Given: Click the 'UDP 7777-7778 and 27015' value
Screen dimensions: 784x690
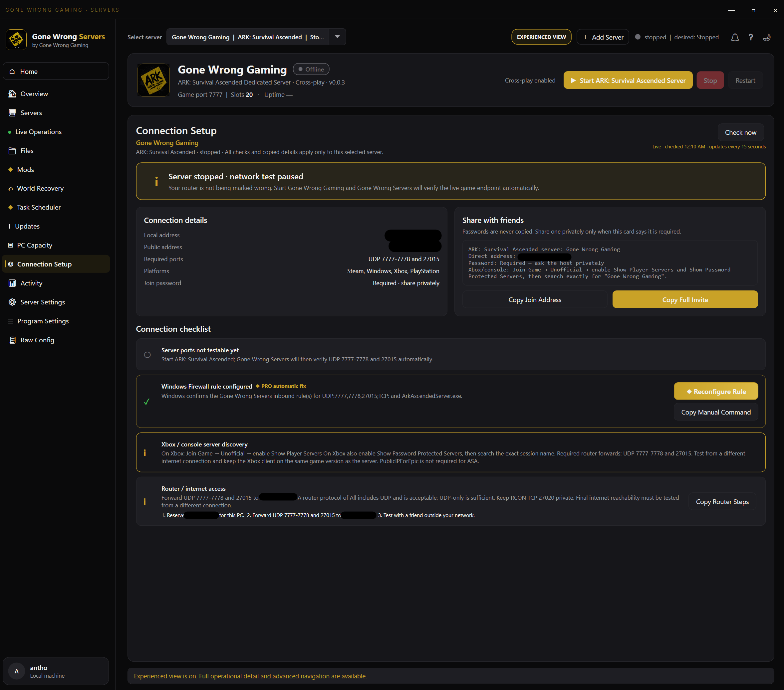Looking at the screenshot, I should [404, 259].
